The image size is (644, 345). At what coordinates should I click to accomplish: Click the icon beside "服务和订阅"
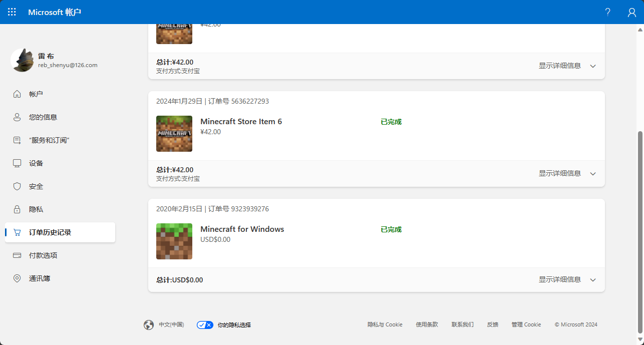click(17, 140)
